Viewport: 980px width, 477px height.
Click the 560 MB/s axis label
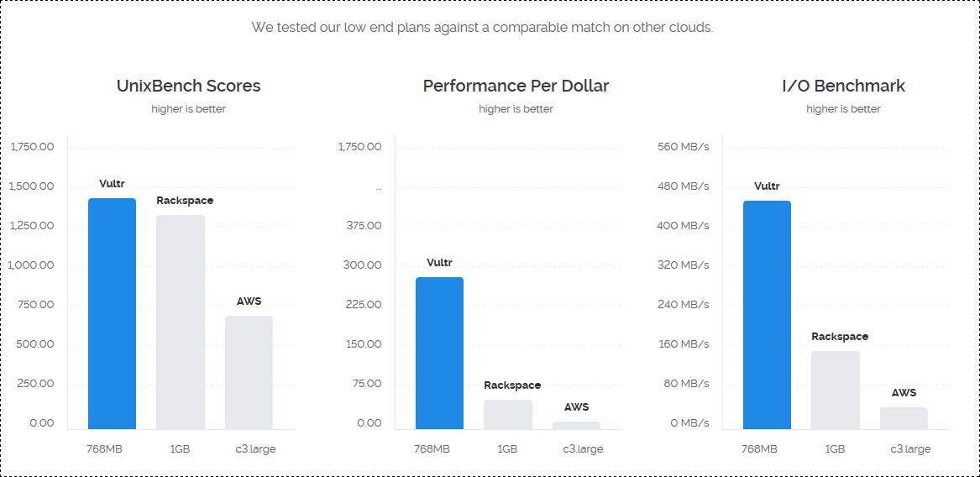coord(684,147)
